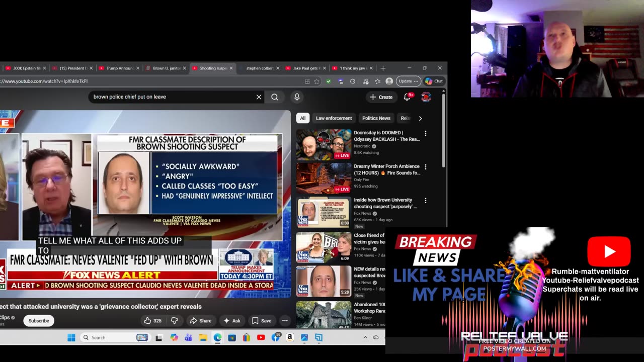Viewport: 644px width, 362px height.
Task: Switch to stephen colbert tab
Action: click(x=260, y=68)
